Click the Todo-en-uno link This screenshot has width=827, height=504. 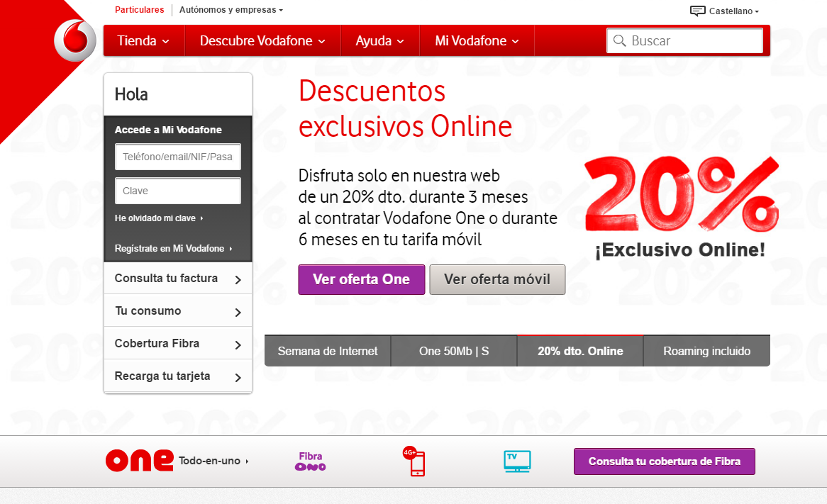click(213, 461)
